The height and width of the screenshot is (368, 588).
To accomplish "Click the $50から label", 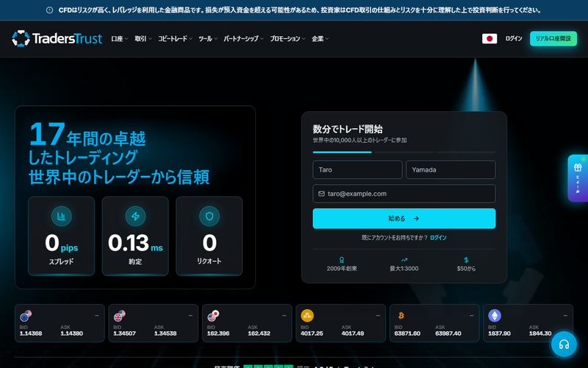I will tap(466, 269).
